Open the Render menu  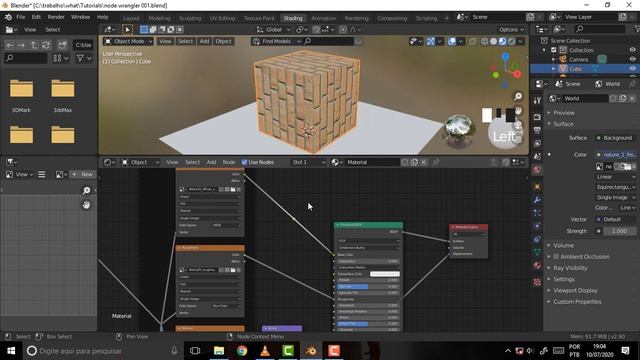click(x=56, y=17)
